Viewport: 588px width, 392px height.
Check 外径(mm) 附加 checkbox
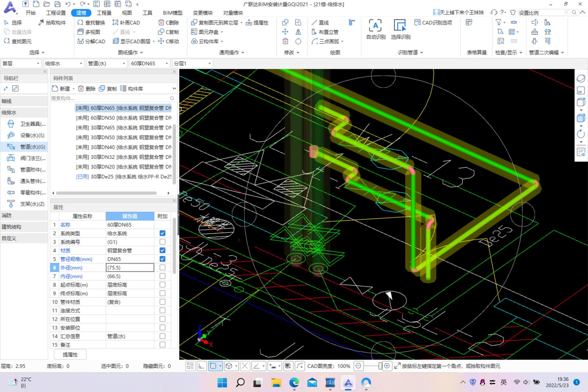(x=163, y=268)
